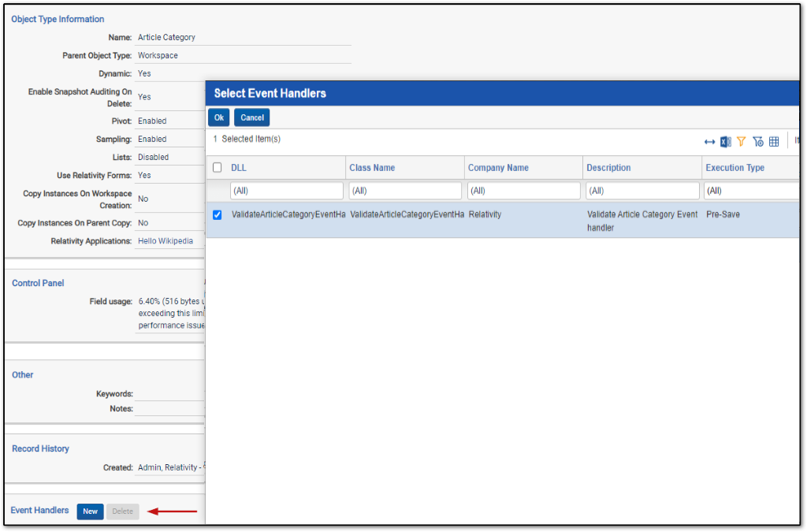Click the Ok button in dialog
Viewport: 807px width, 532px height.
point(219,117)
